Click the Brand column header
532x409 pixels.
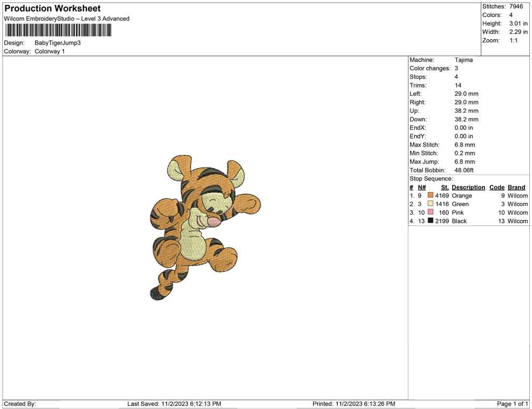pos(516,187)
